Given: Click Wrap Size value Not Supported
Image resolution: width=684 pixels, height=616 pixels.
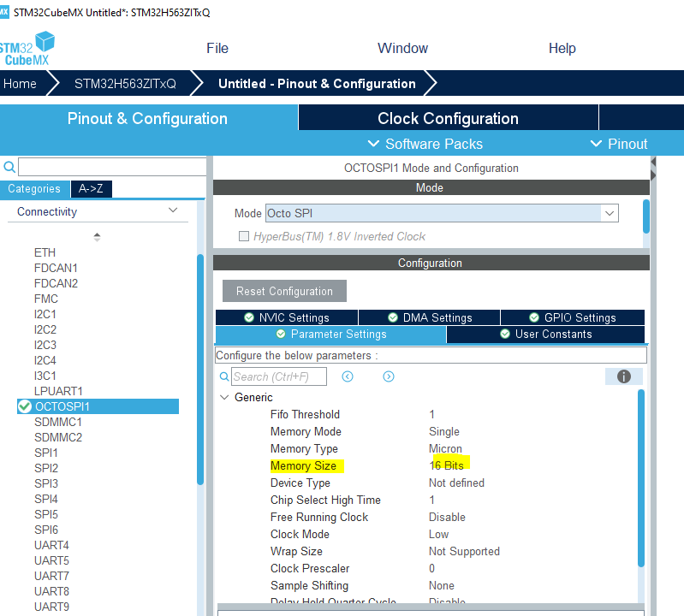Looking at the screenshot, I should coord(464,552).
